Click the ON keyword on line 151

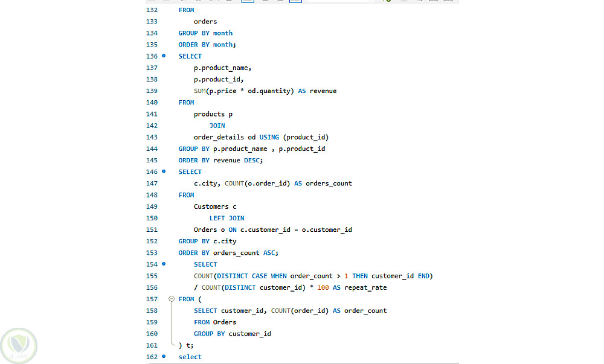(233, 230)
